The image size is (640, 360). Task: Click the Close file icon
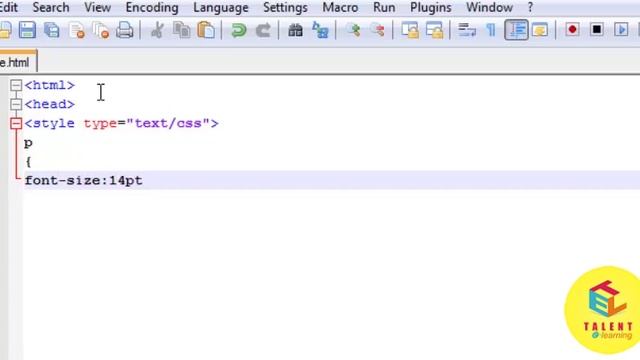pyautogui.click(x=77, y=30)
